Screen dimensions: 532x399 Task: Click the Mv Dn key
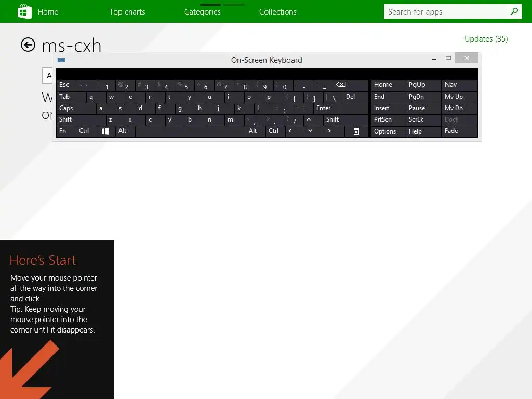[459, 109]
